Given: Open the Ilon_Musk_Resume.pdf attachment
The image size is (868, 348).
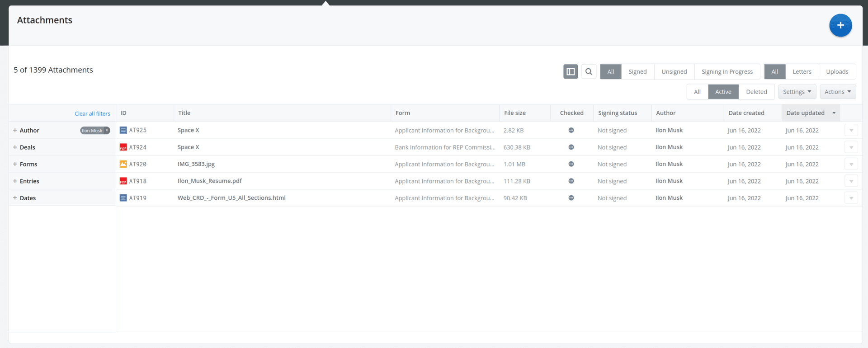Looking at the screenshot, I should tap(209, 181).
